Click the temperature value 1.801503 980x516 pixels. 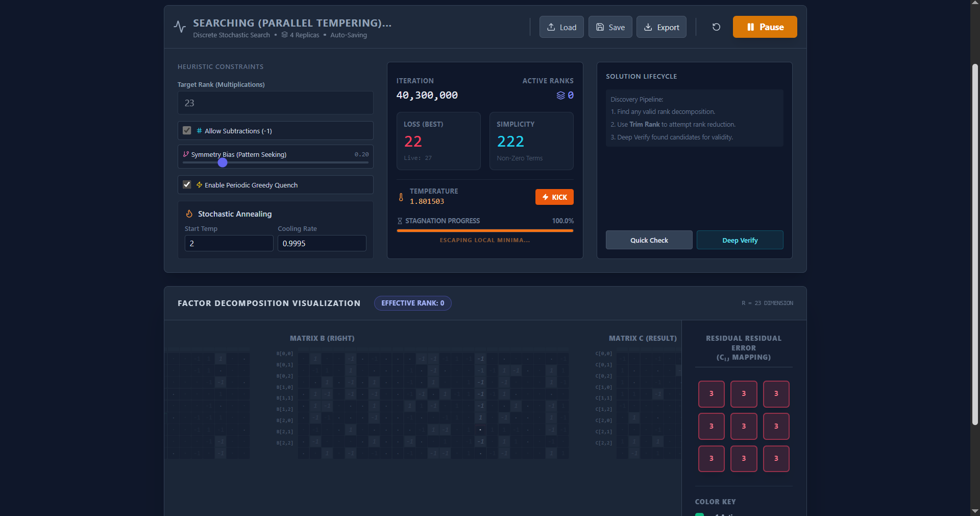pyautogui.click(x=427, y=201)
